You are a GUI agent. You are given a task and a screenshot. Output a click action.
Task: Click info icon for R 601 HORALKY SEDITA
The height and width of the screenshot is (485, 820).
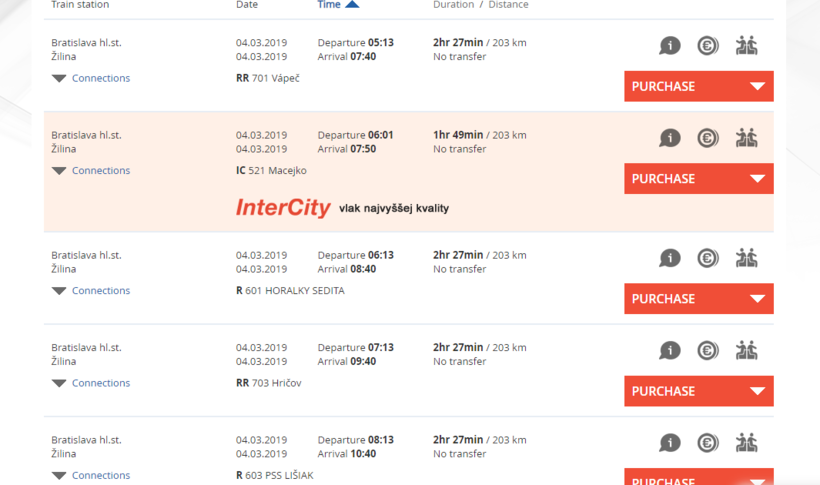click(x=670, y=258)
